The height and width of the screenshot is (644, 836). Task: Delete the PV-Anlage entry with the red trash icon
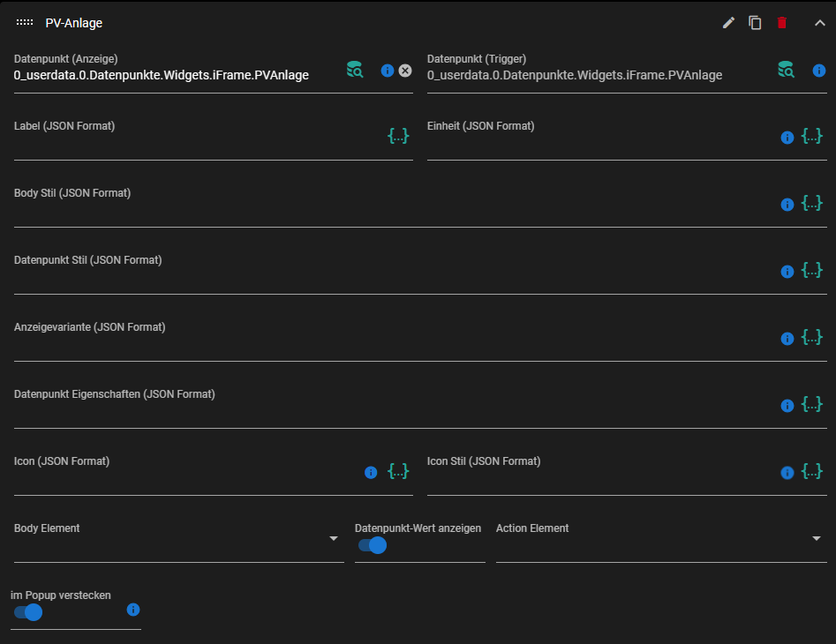coord(781,23)
